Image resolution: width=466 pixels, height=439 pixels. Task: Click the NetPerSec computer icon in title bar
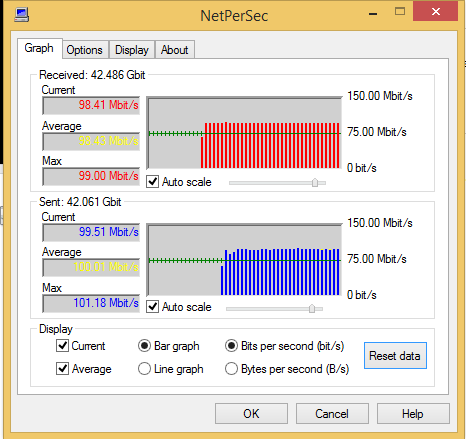pos(22,15)
